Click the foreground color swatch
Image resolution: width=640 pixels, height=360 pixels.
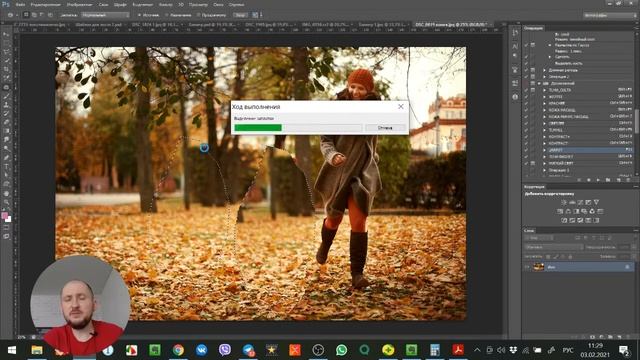[4, 216]
